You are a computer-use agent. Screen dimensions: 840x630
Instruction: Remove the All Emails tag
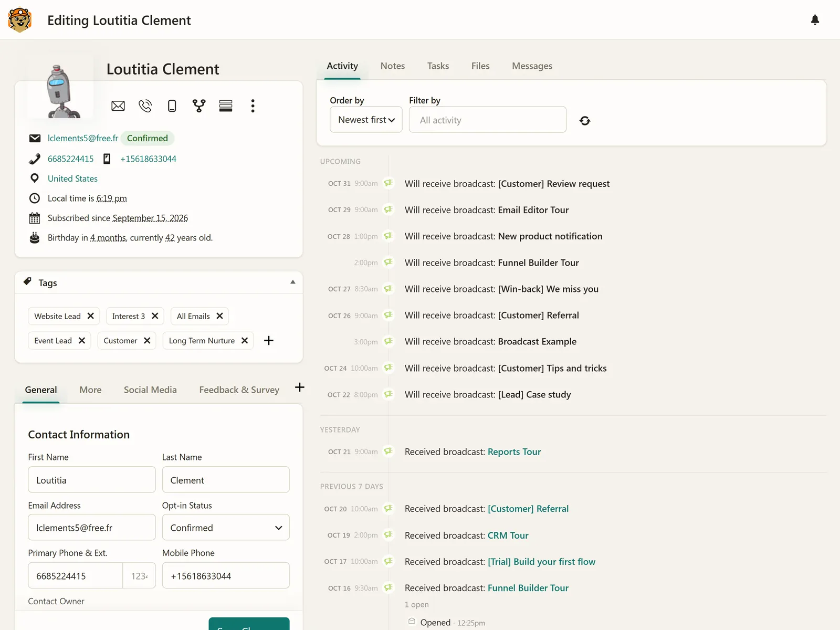tap(219, 316)
